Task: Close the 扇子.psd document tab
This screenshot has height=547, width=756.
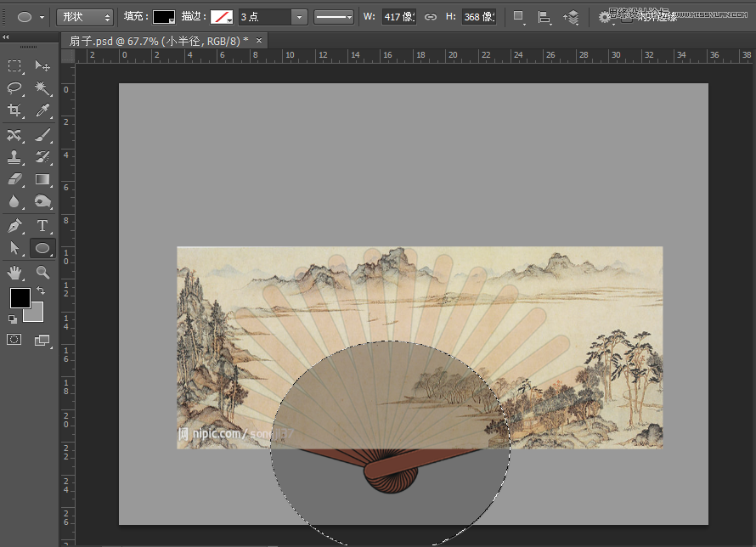Action: tap(259, 41)
